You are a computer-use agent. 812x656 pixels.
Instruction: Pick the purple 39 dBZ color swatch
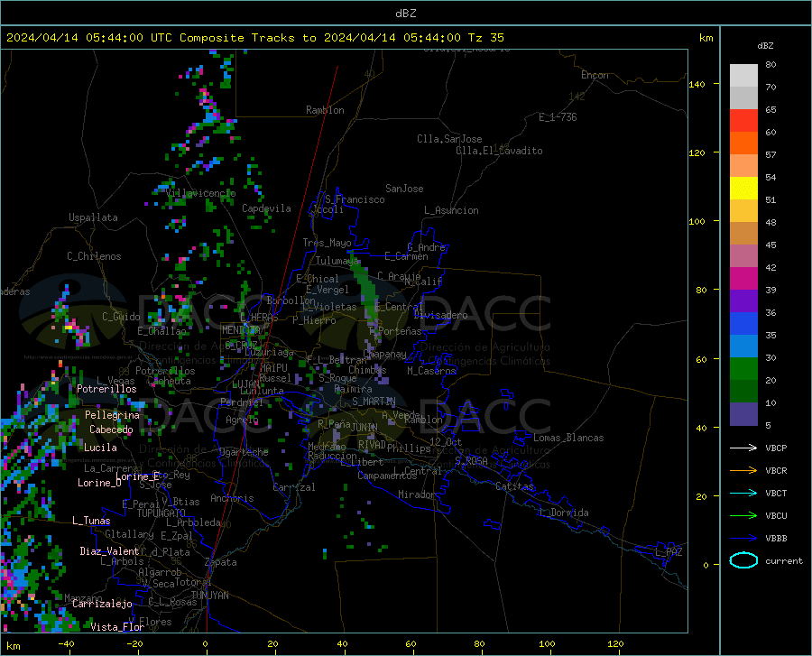point(743,301)
